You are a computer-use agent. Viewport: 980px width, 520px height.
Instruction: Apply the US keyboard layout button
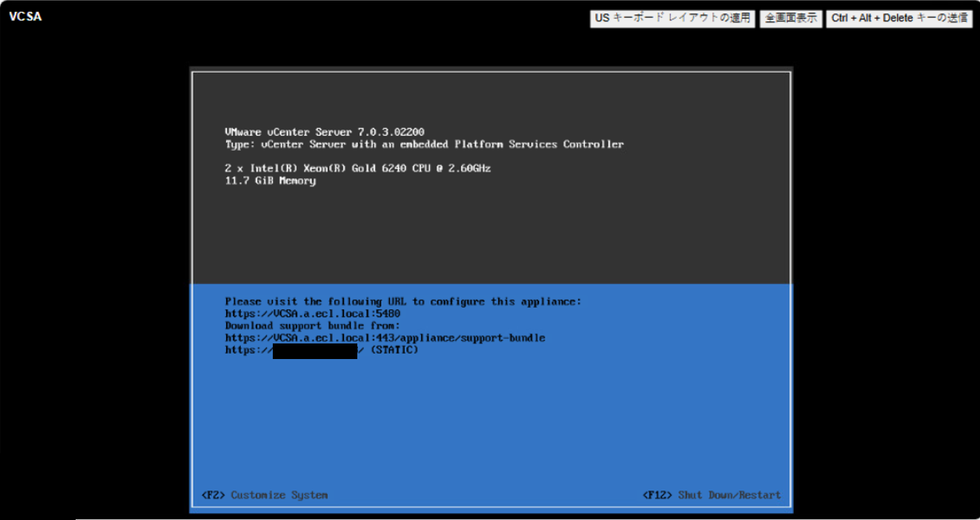coord(672,19)
